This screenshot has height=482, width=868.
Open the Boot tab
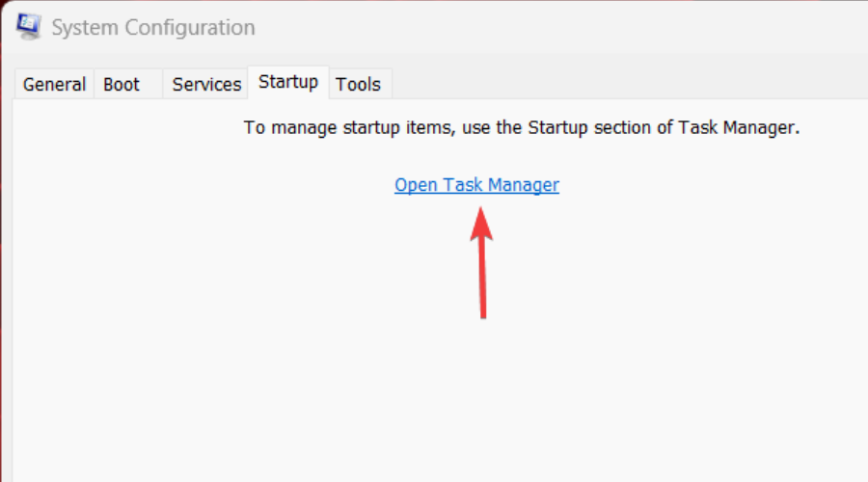click(122, 85)
